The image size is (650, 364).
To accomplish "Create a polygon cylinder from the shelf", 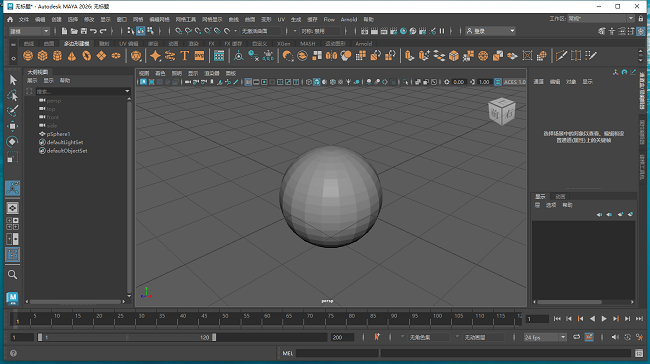I will 57,56.
